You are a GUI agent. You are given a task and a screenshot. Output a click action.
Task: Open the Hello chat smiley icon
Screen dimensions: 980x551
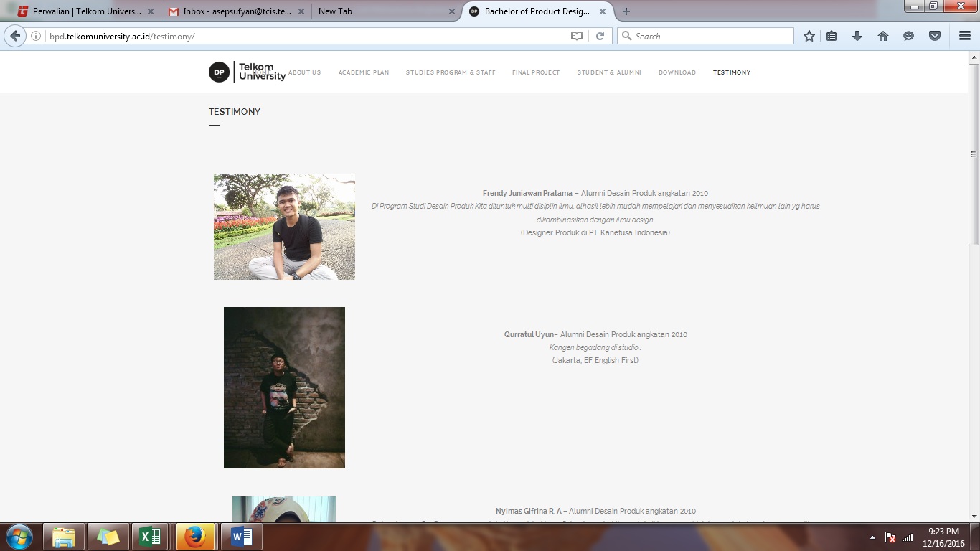point(909,36)
